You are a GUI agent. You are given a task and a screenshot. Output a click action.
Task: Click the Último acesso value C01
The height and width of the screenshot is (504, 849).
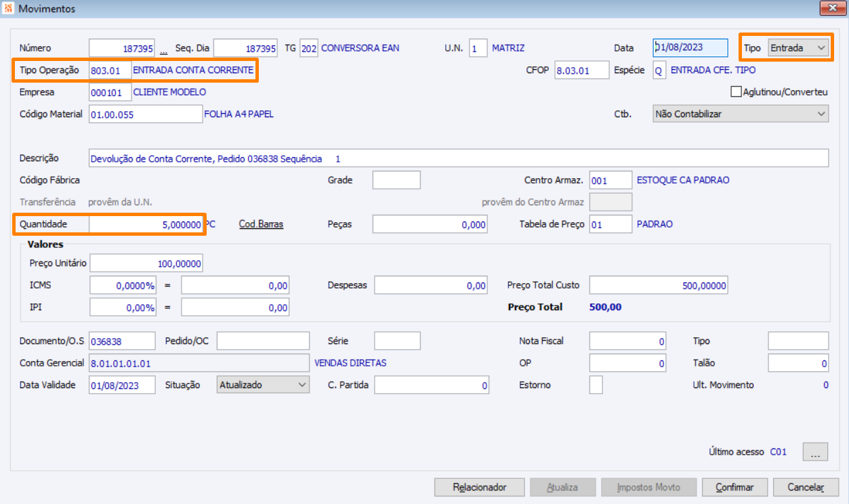[x=779, y=452]
